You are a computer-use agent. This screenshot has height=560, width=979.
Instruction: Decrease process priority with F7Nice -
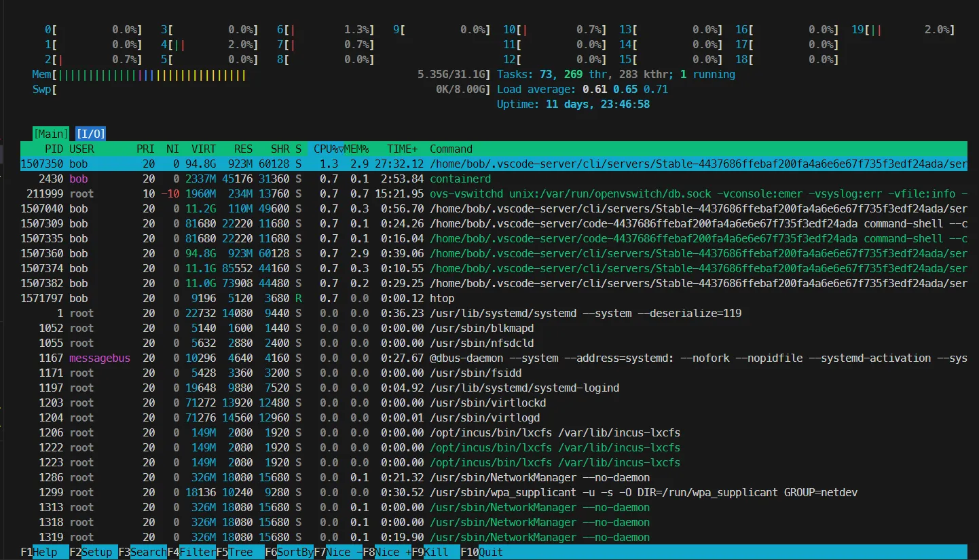point(333,552)
